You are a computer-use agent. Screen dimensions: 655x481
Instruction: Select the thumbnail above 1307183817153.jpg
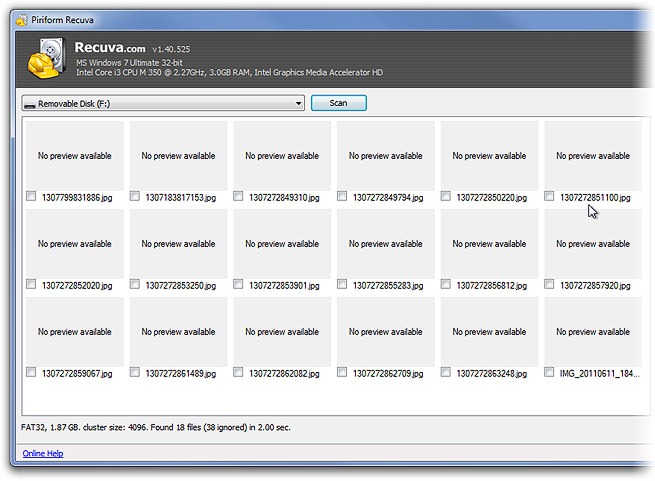point(178,156)
